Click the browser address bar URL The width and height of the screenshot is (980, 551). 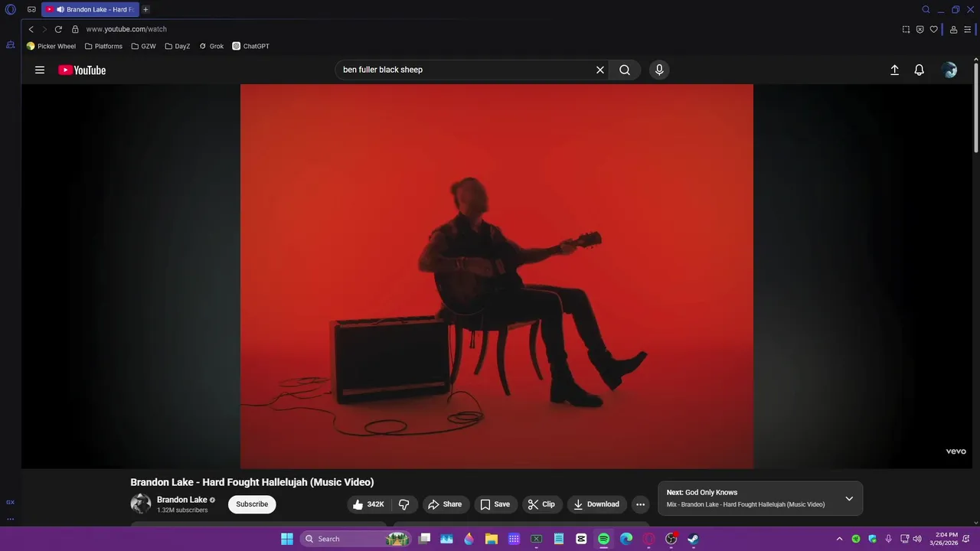coord(126,29)
